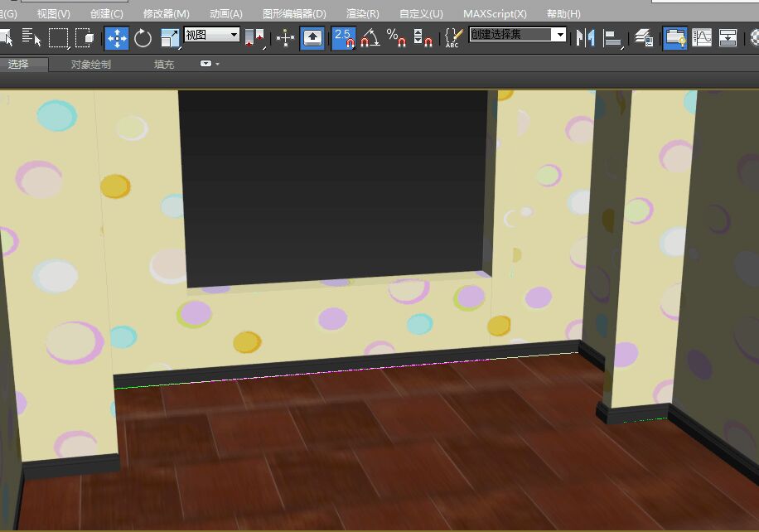
Task: Toggle the 2.5D snaps button
Action: 343,37
